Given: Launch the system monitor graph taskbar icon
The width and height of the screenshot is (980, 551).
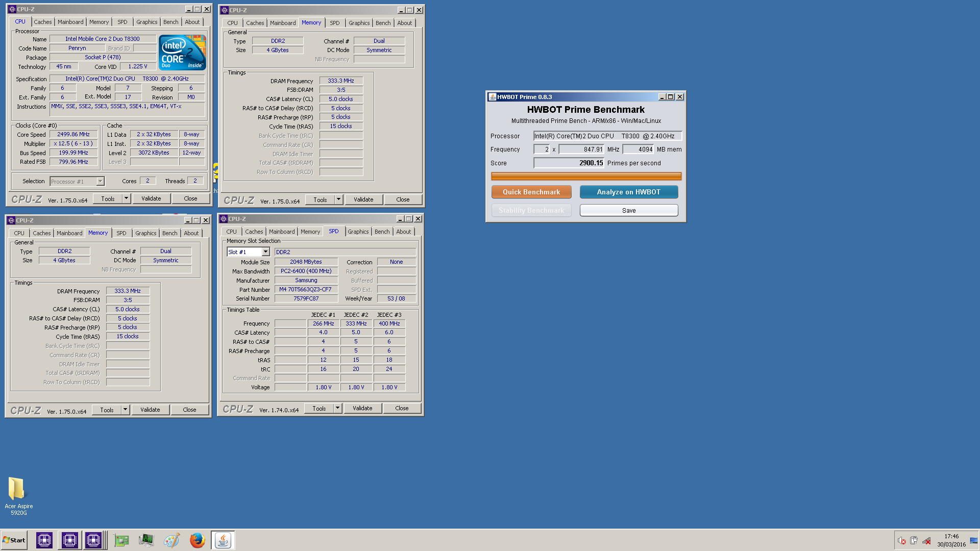Looking at the screenshot, I should tap(146, 540).
